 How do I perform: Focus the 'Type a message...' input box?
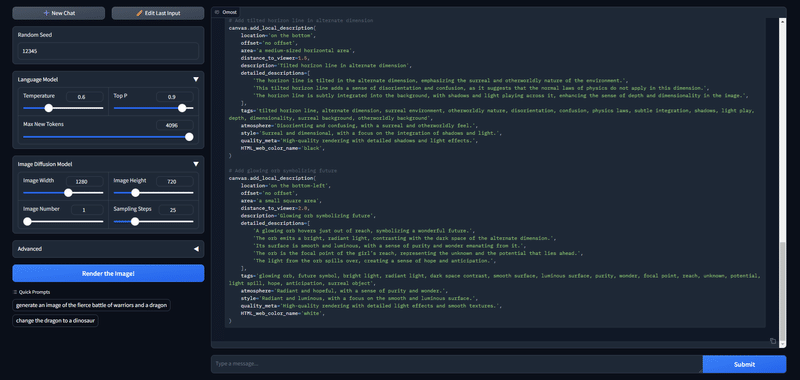[x=457, y=364]
